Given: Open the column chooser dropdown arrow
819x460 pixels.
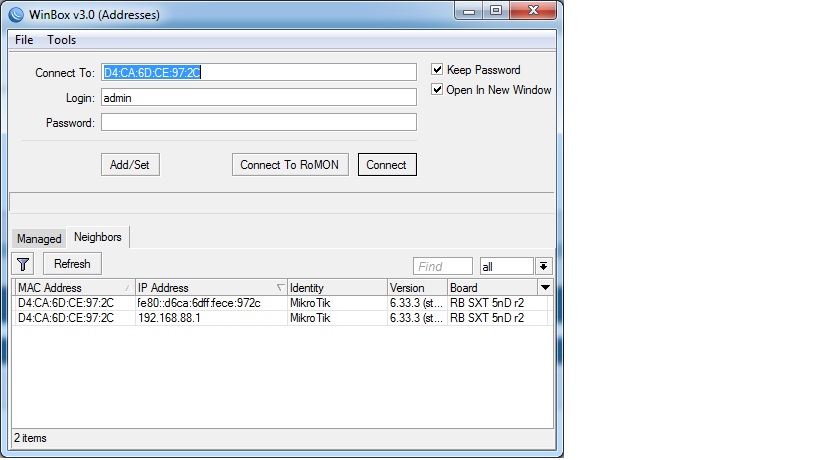Looking at the screenshot, I should (545, 287).
